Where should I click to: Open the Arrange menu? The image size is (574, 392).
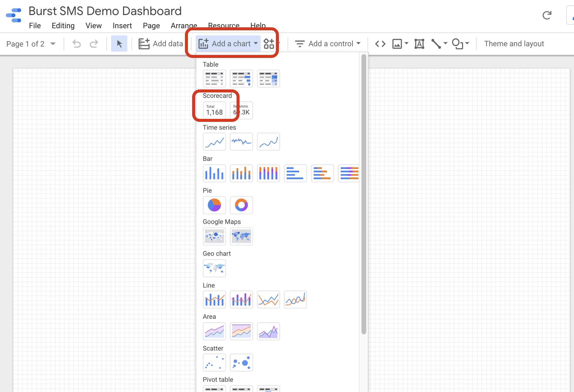pyautogui.click(x=184, y=26)
